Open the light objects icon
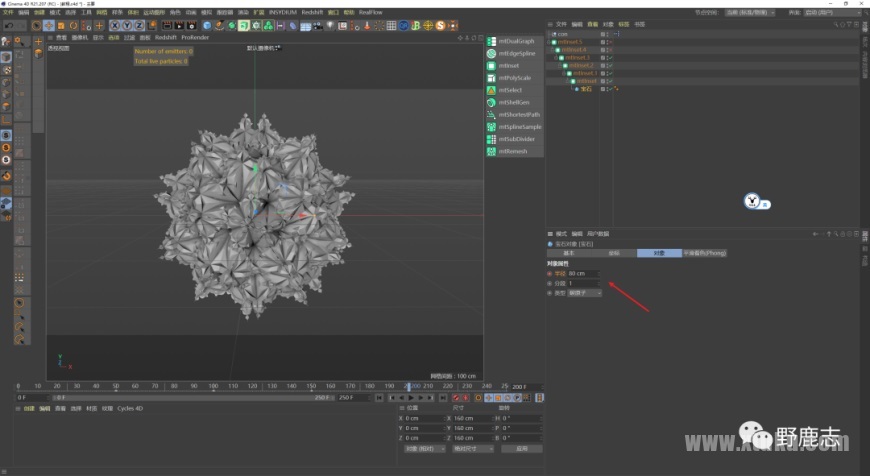870x476 pixels. (330, 26)
